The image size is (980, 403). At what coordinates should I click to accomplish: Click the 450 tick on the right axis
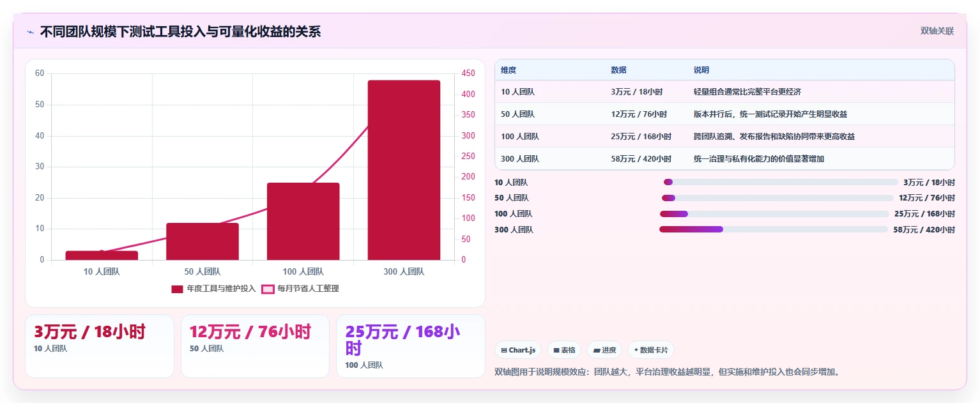point(468,73)
